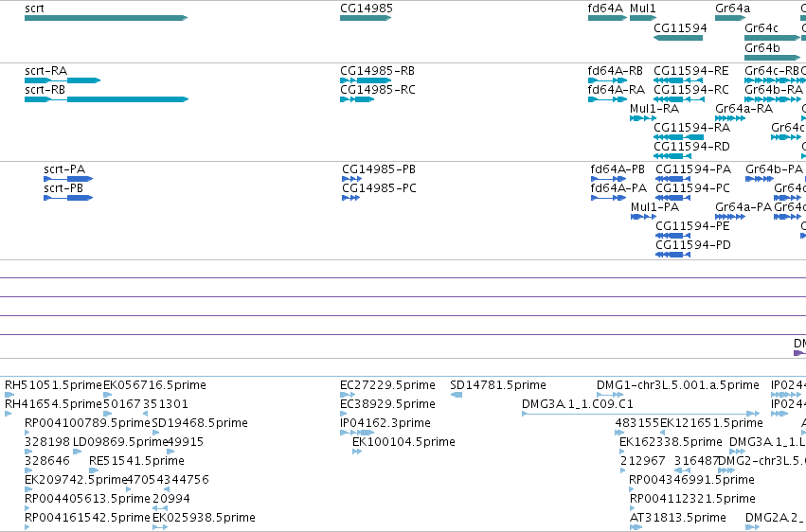Open the CG11594-PA protein feature
806x532 pixels.
[672, 179]
